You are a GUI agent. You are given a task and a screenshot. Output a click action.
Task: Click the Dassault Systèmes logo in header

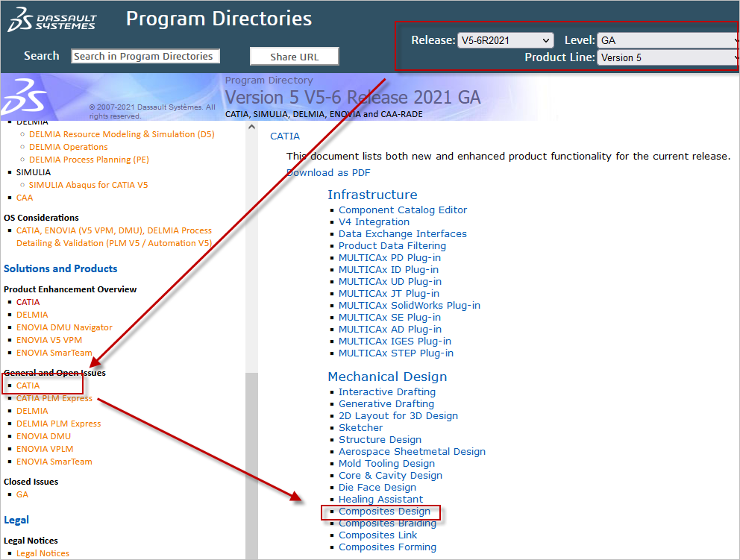point(51,19)
